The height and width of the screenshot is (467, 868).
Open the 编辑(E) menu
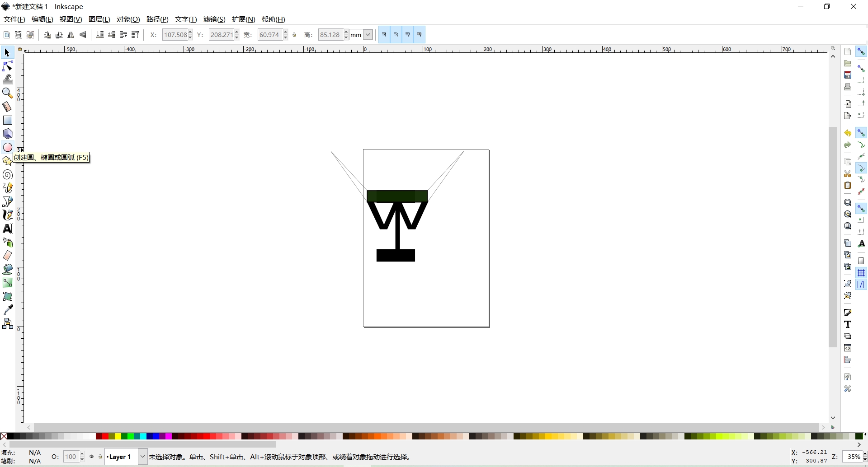(x=42, y=19)
